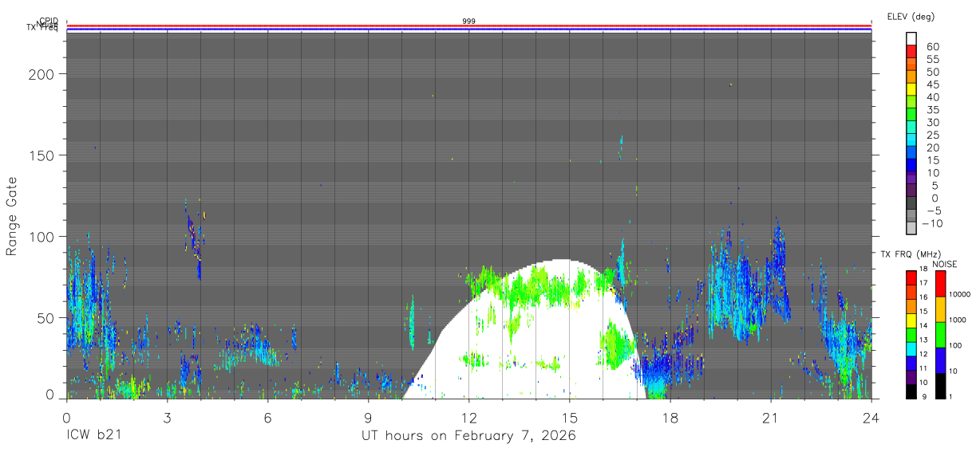Click the black swatch in TX FRQ legend

click(x=911, y=391)
